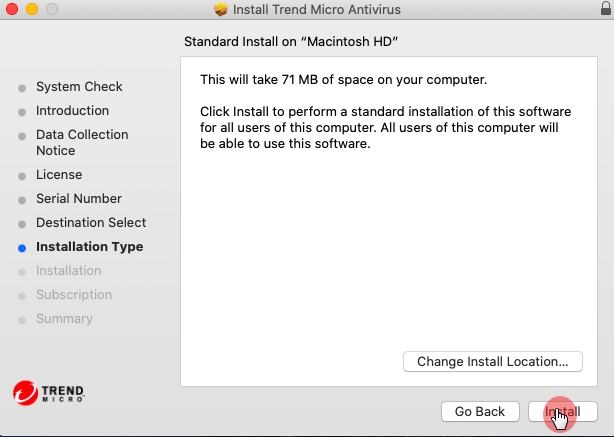The width and height of the screenshot is (614, 437).
Task: Click the dimmed Subscription step
Action: (74, 294)
